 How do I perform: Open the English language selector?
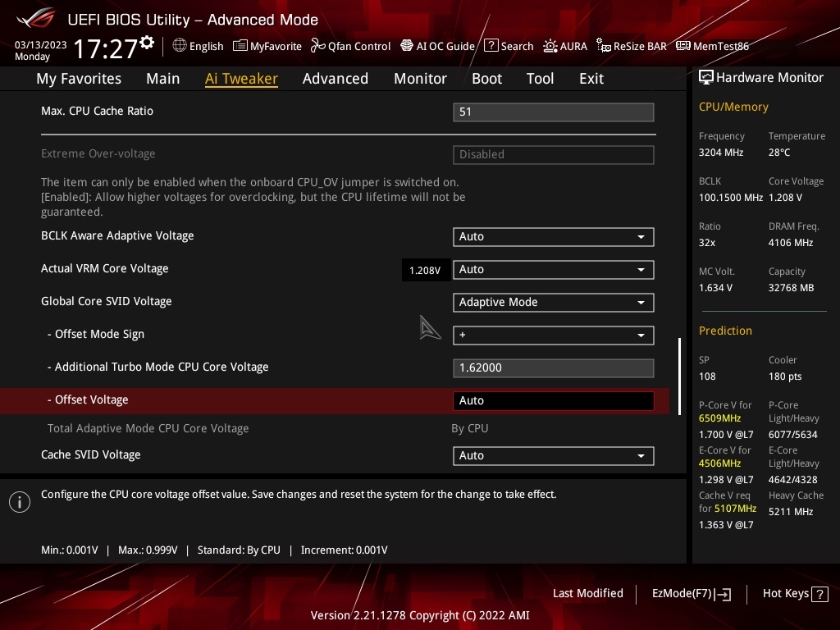pos(198,46)
